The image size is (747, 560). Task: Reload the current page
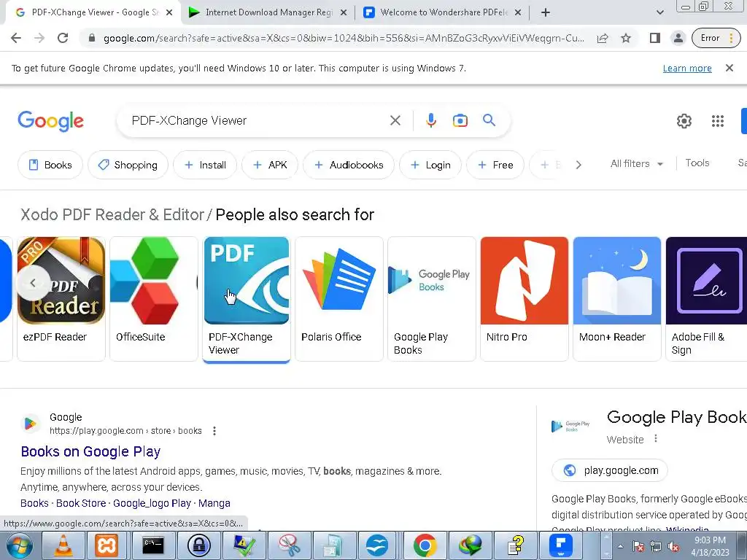click(x=63, y=38)
